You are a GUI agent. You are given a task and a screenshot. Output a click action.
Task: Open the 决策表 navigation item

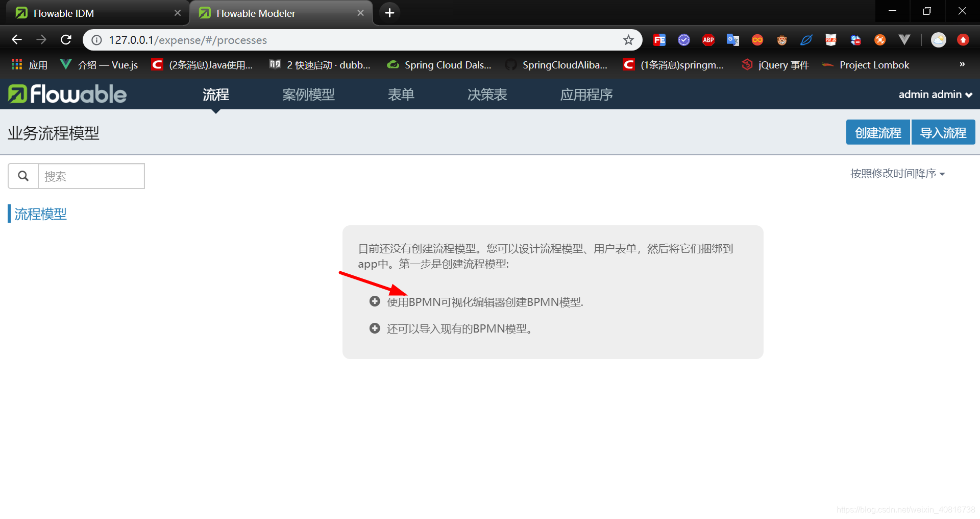pos(486,94)
